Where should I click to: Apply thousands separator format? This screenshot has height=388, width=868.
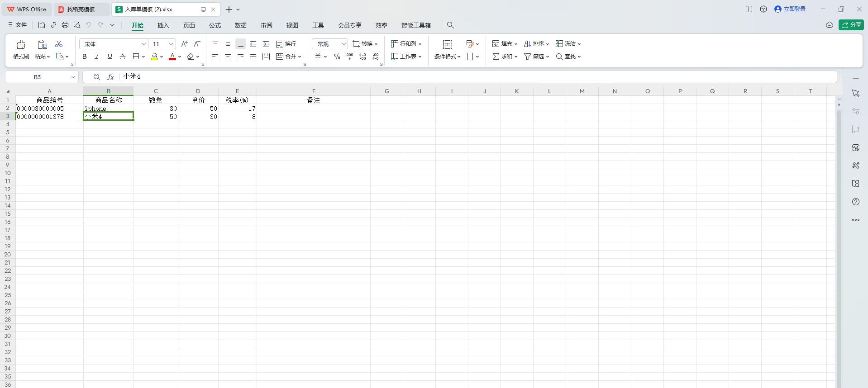click(x=350, y=57)
